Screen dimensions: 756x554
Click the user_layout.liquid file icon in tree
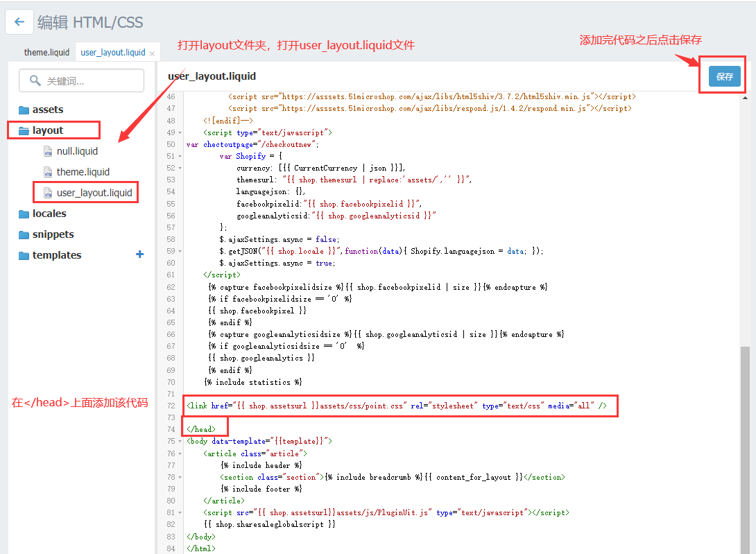click(48, 193)
